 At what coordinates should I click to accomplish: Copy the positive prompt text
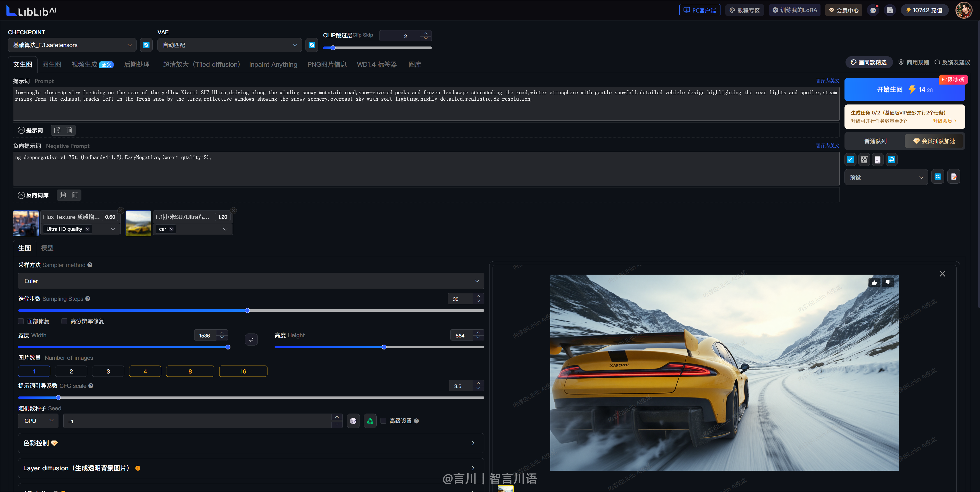click(x=57, y=130)
